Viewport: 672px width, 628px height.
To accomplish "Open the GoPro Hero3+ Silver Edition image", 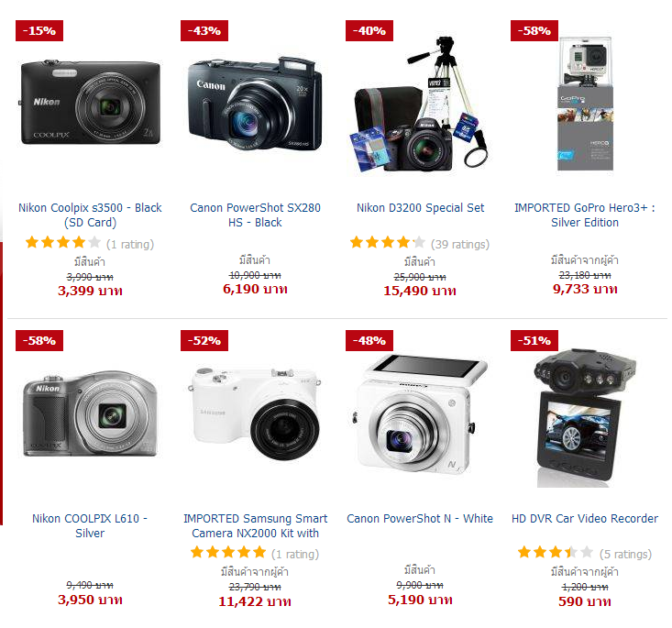I will pyautogui.click(x=585, y=104).
